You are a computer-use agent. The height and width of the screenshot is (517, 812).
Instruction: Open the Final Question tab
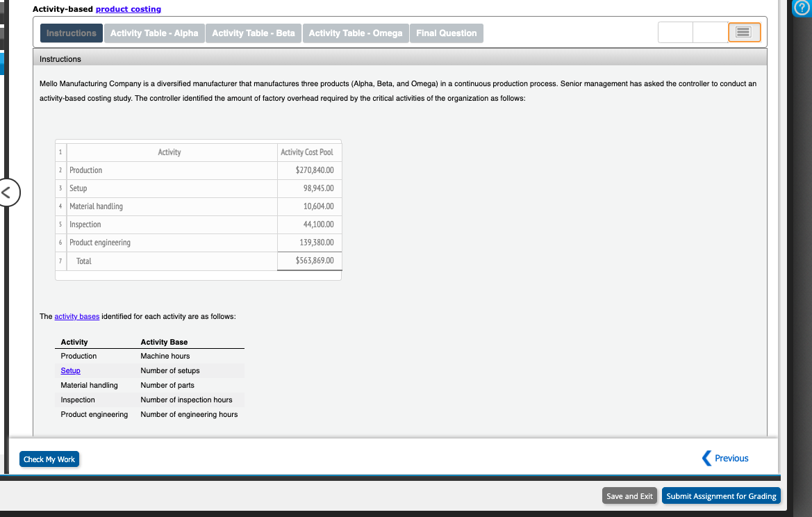[446, 33]
